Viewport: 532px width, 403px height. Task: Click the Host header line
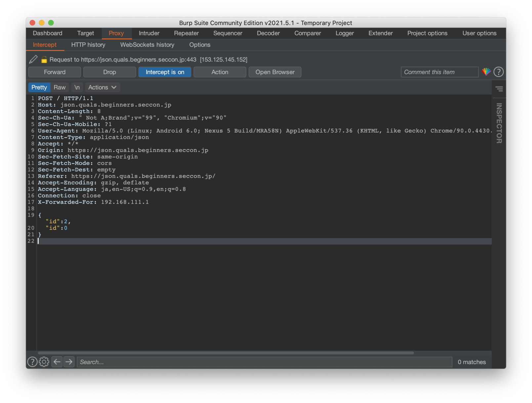coord(104,105)
